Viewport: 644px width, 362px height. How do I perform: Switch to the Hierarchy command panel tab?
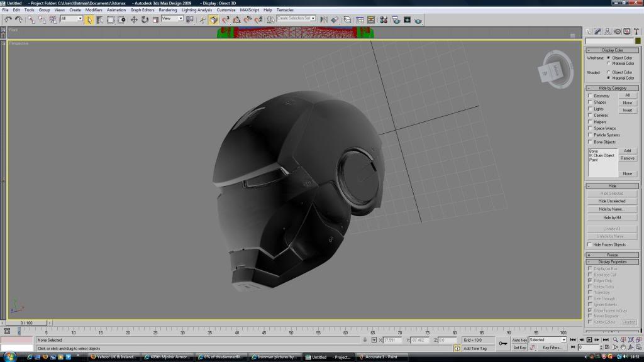click(608, 31)
